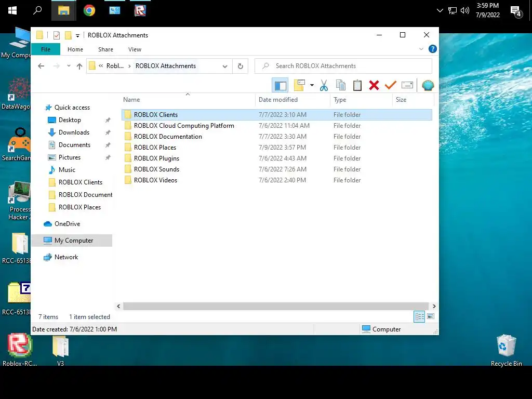Click the Paste clipboard icon
This screenshot has width=532, height=399.
(x=357, y=86)
